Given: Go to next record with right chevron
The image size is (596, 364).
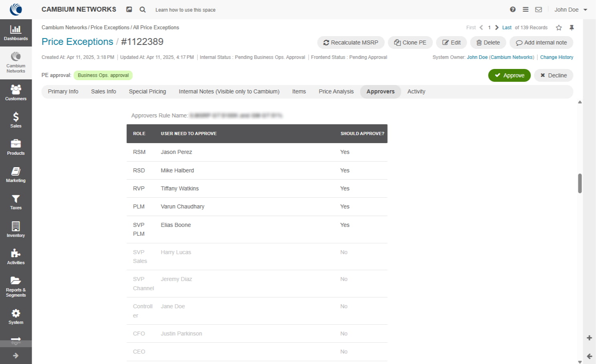Looking at the screenshot, I should 497,27.
